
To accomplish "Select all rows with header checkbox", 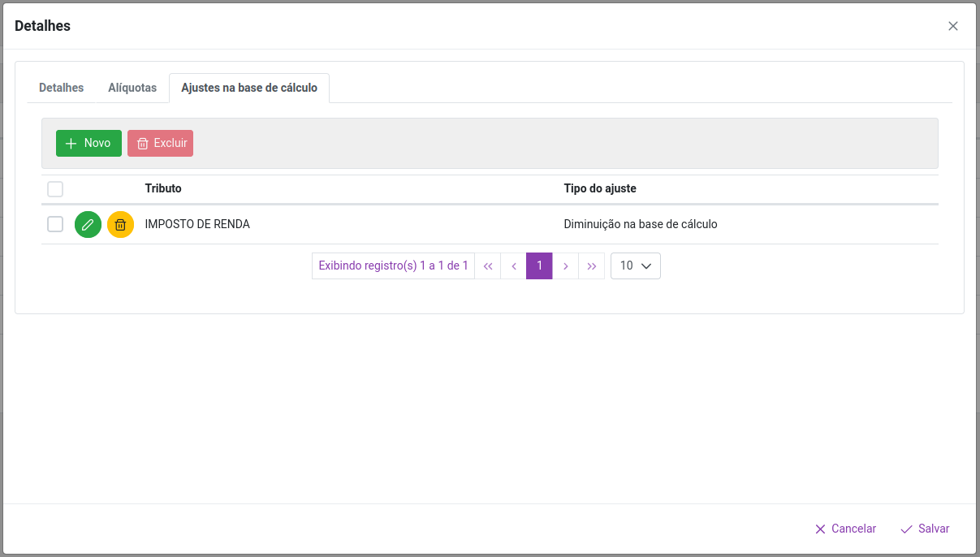I will 55,189.
